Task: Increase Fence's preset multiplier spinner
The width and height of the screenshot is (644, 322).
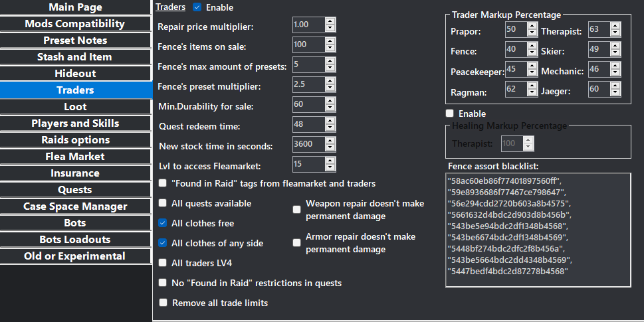Action: tap(330, 81)
